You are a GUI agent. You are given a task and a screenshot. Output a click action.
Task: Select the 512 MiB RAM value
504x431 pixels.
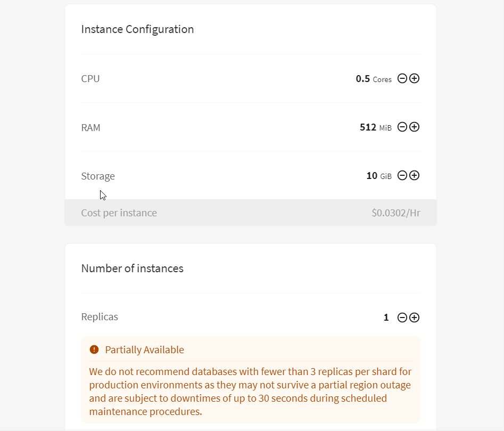point(375,127)
